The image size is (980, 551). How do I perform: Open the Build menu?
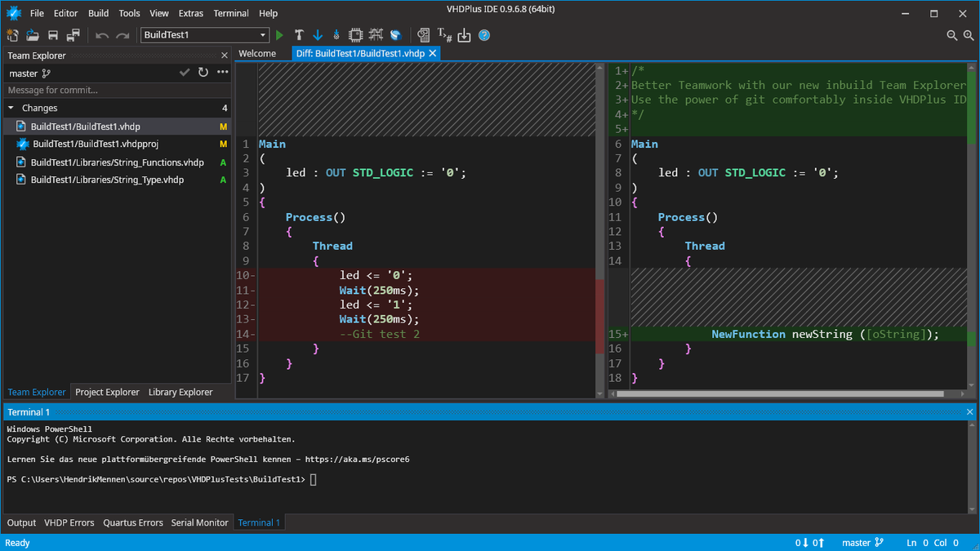coord(99,13)
